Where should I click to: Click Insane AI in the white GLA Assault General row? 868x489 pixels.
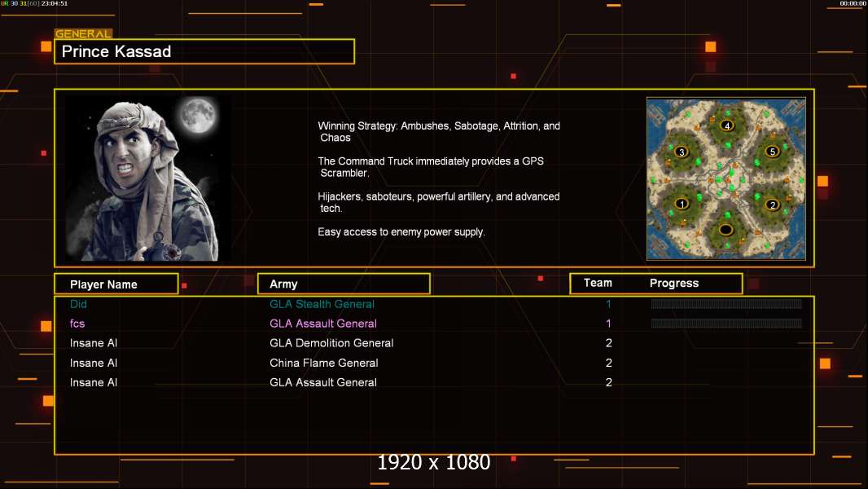pyautogui.click(x=94, y=382)
